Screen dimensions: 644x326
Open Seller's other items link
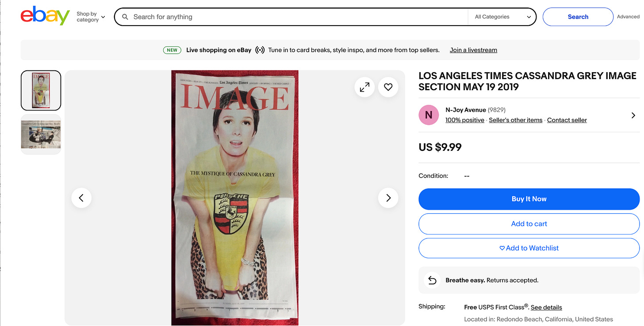tap(515, 120)
